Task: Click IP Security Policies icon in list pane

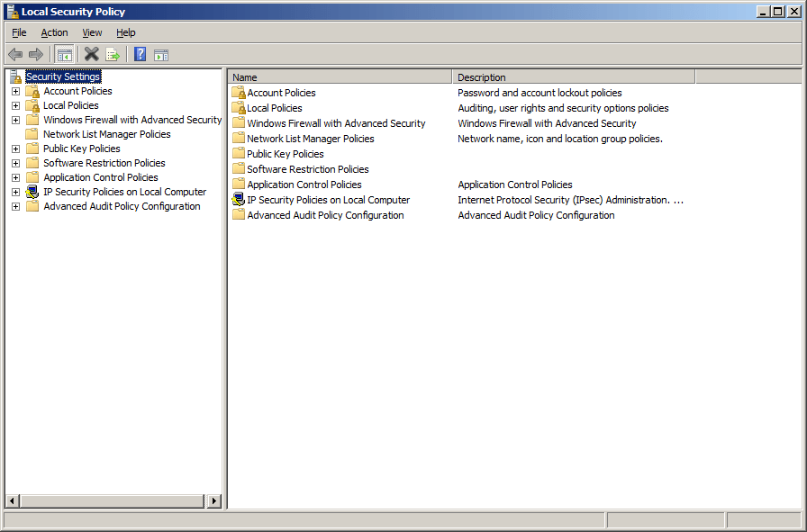Action: [239, 200]
